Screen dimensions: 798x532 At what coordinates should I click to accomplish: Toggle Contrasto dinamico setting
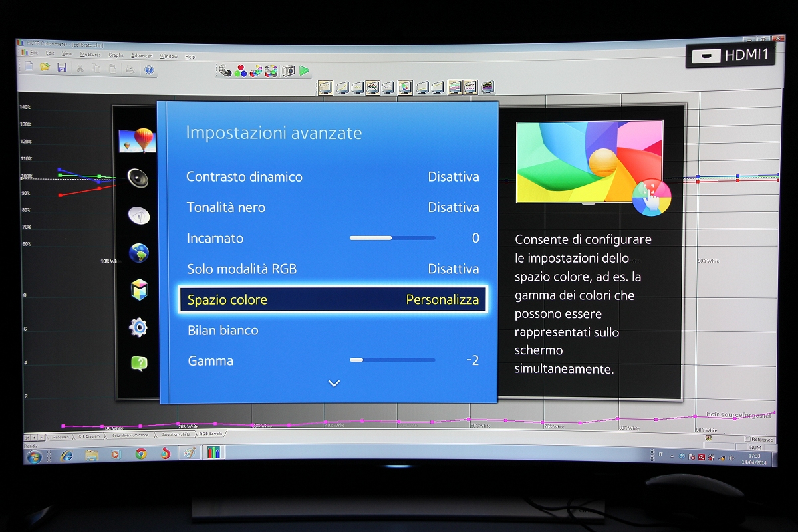click(332, 177)
